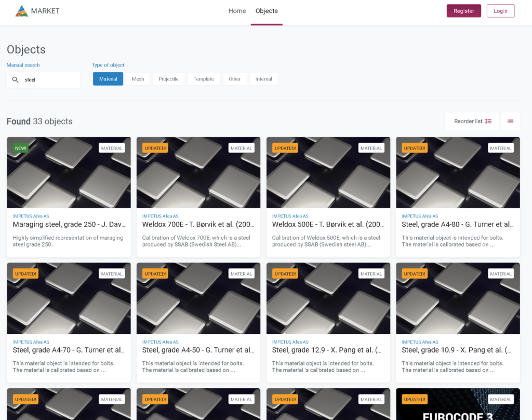Click the 'Weldox 700E - T. Børvik' title
This screenshot has width=532, height=420.
pos(198,224)
